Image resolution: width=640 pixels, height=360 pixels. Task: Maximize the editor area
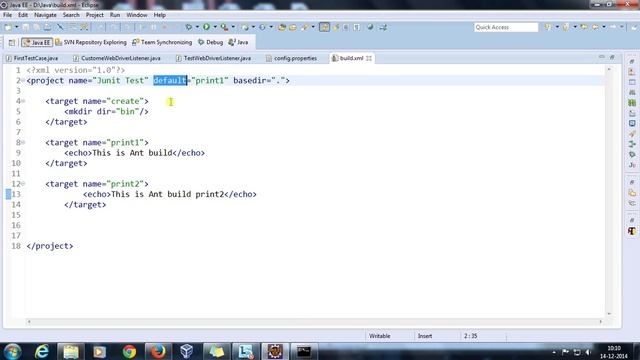(612, 57)
